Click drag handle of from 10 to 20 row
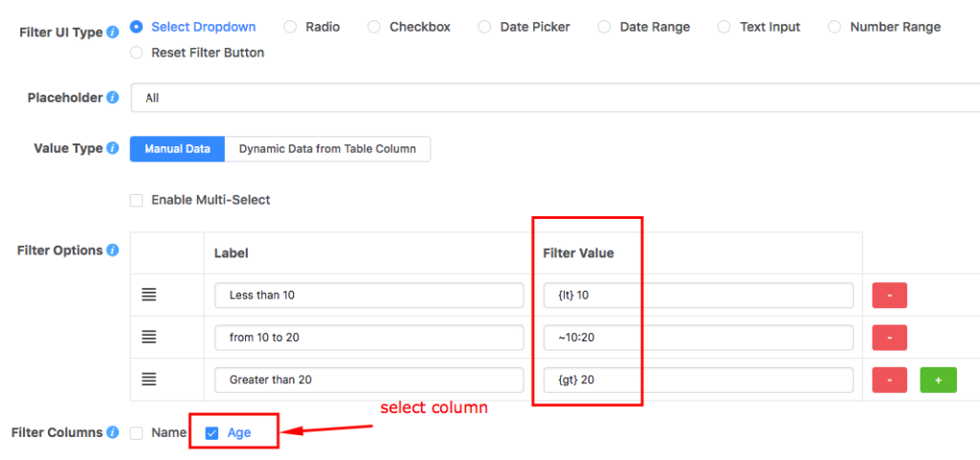Viewport: 980px width, 460px height. (x=149, y=338)
